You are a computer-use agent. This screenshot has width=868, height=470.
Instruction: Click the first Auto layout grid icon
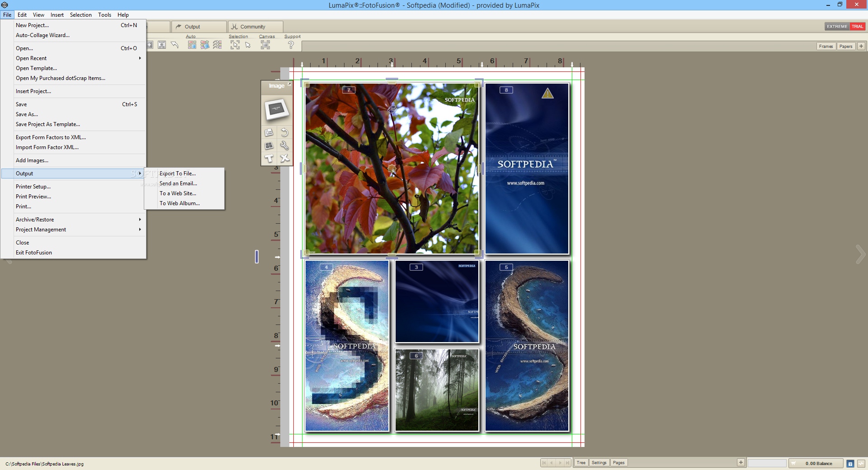[x=192, y=45]
